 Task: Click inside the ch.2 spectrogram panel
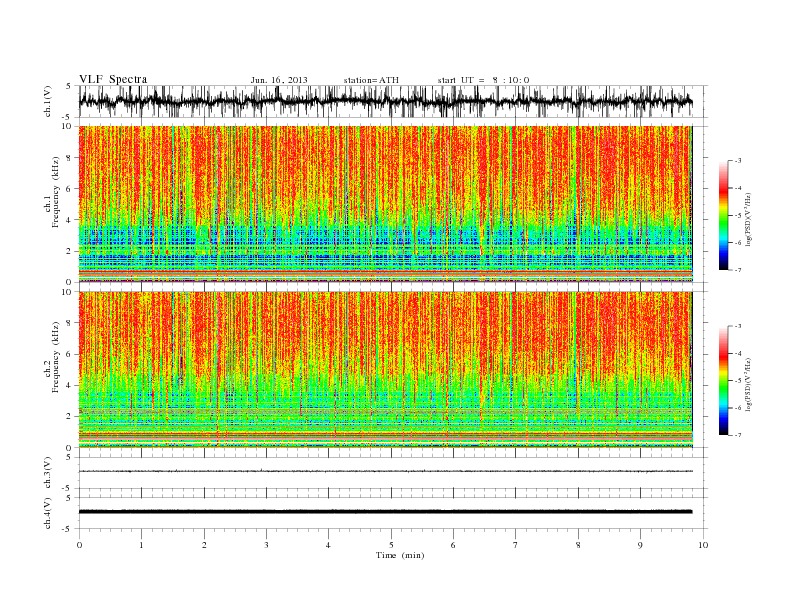pyautogui.click(x=385, y=369)
